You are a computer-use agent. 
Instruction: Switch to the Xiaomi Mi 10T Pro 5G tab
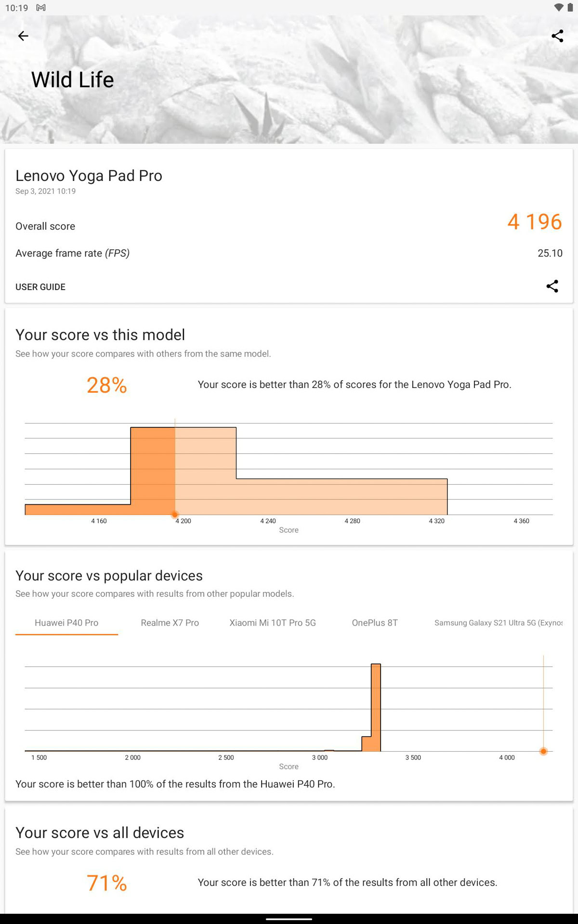pos(273,623)
